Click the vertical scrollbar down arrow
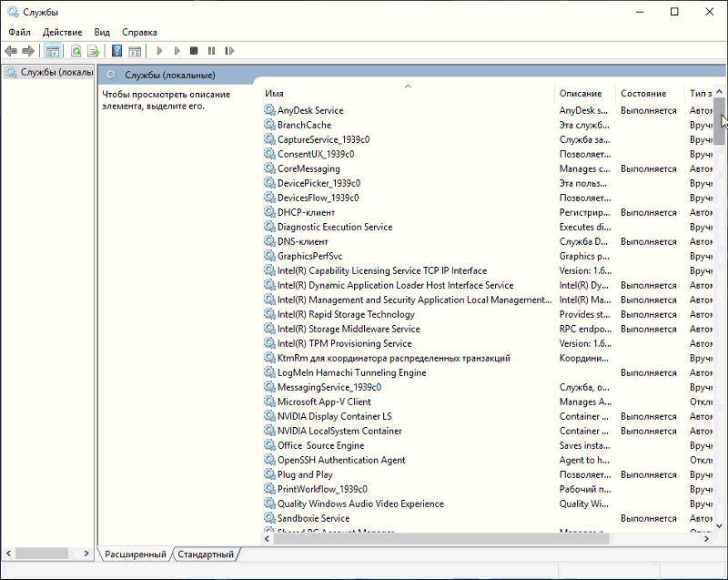The image size is (728, 580). [719, 526]
